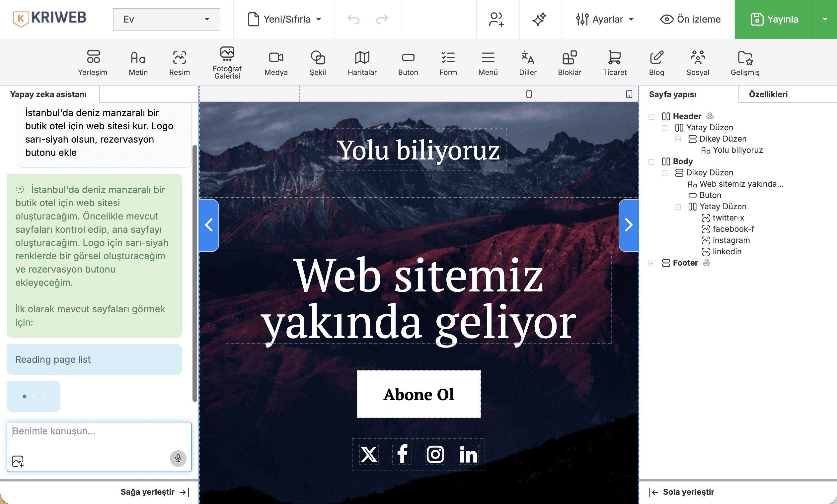Select the Metin tool
This screenshot has width=837, height=504.
click(x=138, y=62)
